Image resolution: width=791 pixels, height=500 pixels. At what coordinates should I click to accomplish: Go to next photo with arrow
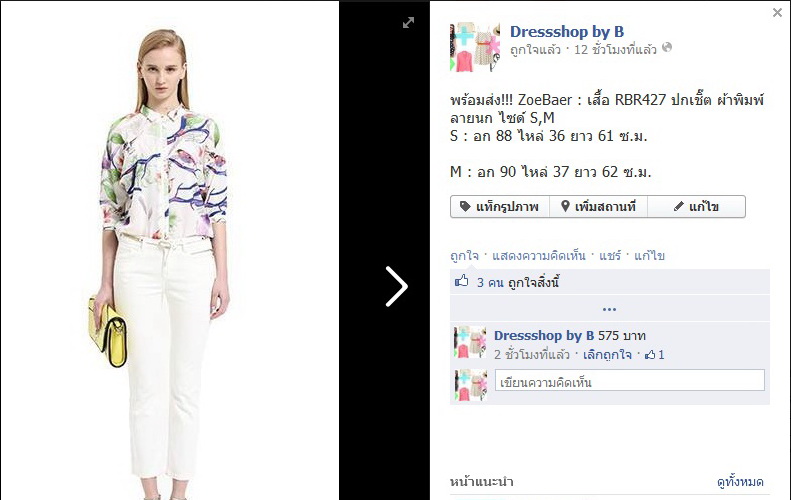click(397, 286)
